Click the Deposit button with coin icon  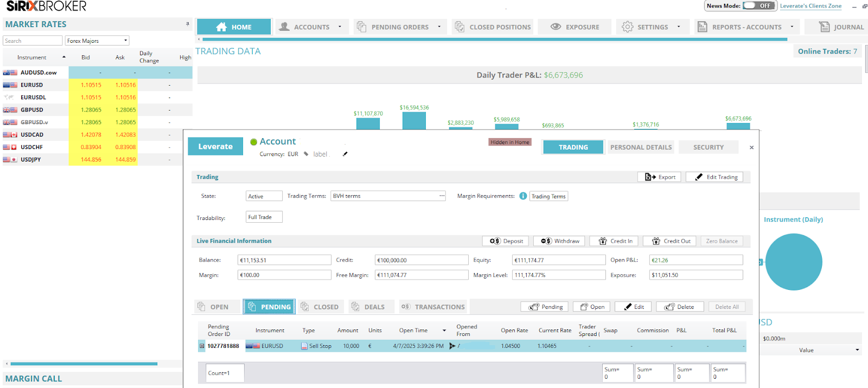tap(507, 241)
